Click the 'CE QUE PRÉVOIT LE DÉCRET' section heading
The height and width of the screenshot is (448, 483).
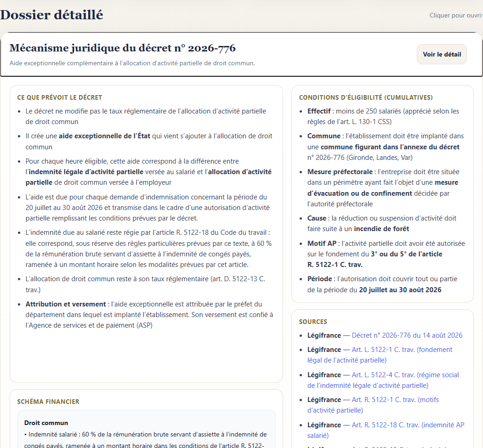coord(59,97)
